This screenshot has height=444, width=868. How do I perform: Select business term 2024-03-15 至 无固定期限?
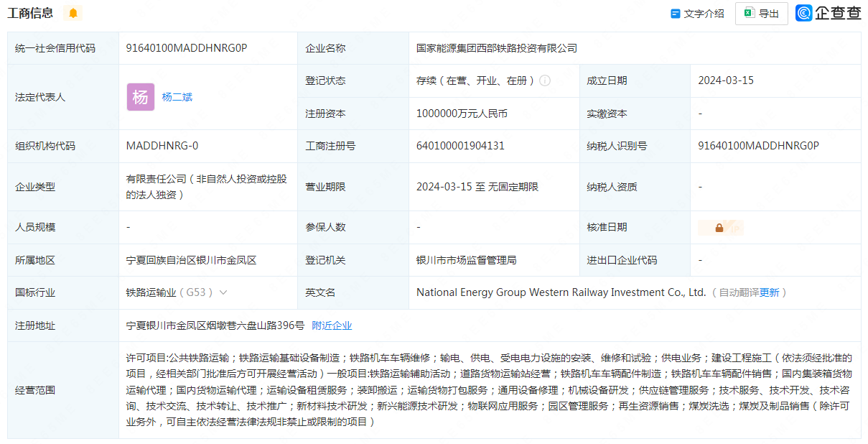(x=477, y=187)
